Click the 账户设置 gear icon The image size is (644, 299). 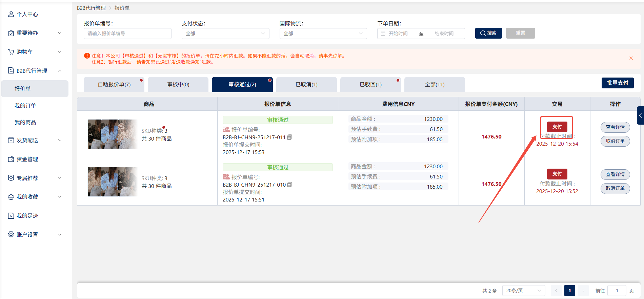[11, 234]
